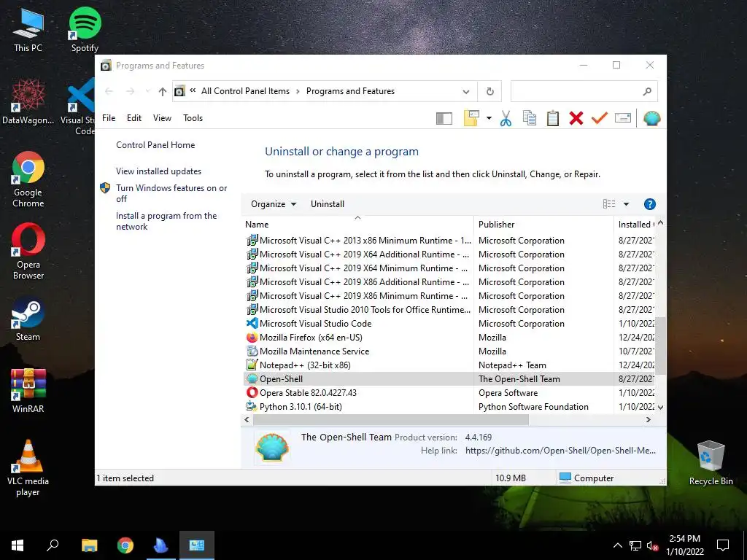Image resolution: width=747 pixels, height=560 pixels.
Task: Click the Google Chrome desktop icon
Action: (x=28, y=179)
